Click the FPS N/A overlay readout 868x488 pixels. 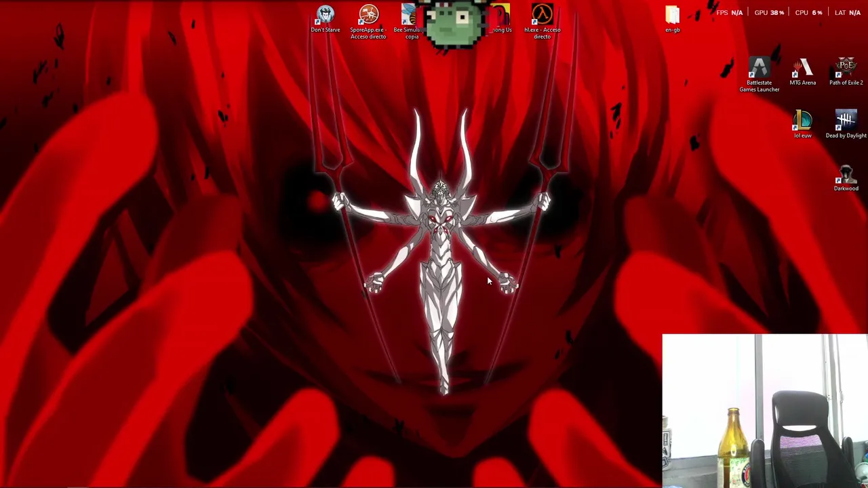click(x=729, y=12)
